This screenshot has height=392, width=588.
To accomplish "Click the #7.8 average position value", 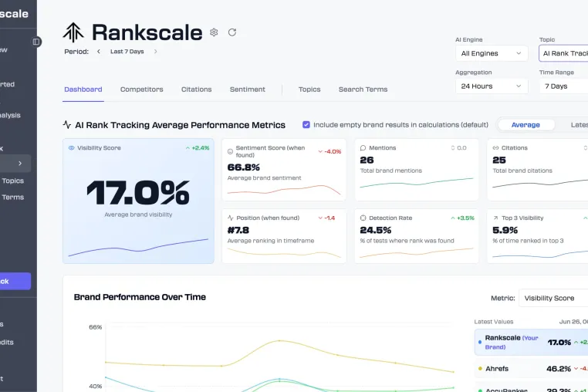I will pos(238,230).
